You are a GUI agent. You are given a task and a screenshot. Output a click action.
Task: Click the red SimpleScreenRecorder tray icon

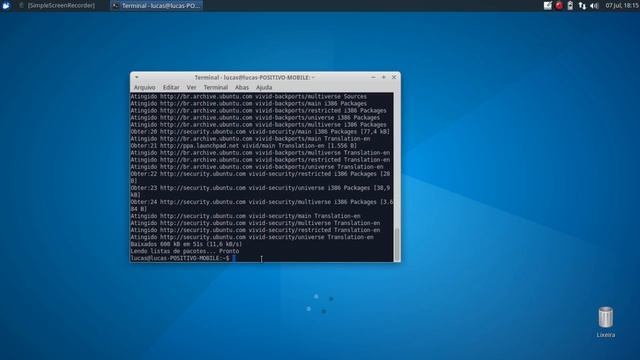[x=559, y=5]
